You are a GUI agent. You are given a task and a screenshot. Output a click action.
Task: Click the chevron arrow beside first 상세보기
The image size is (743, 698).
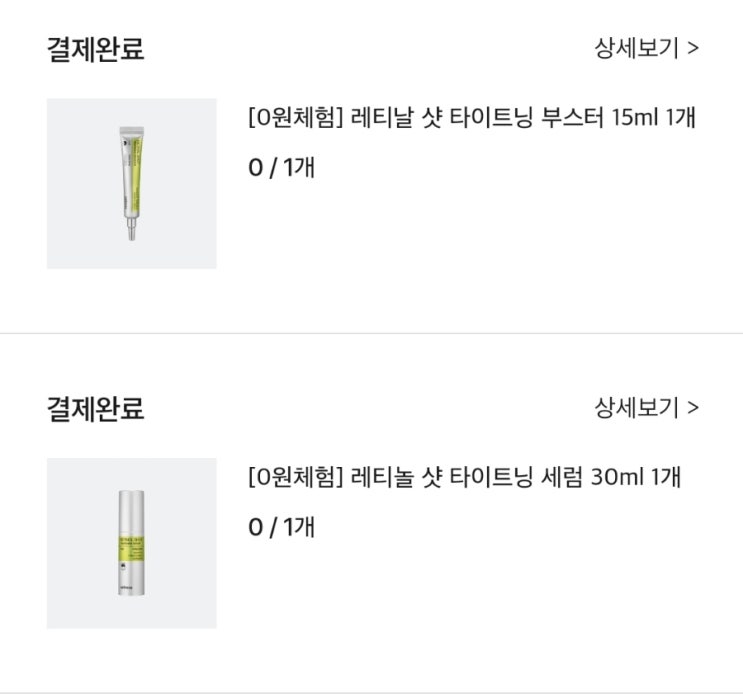(x=693, y=48)
